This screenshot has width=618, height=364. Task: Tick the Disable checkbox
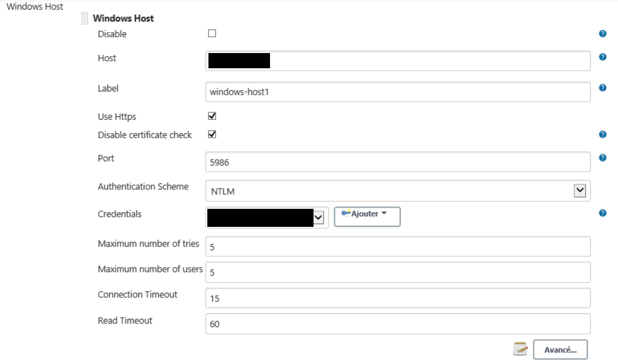coord(212,33)
